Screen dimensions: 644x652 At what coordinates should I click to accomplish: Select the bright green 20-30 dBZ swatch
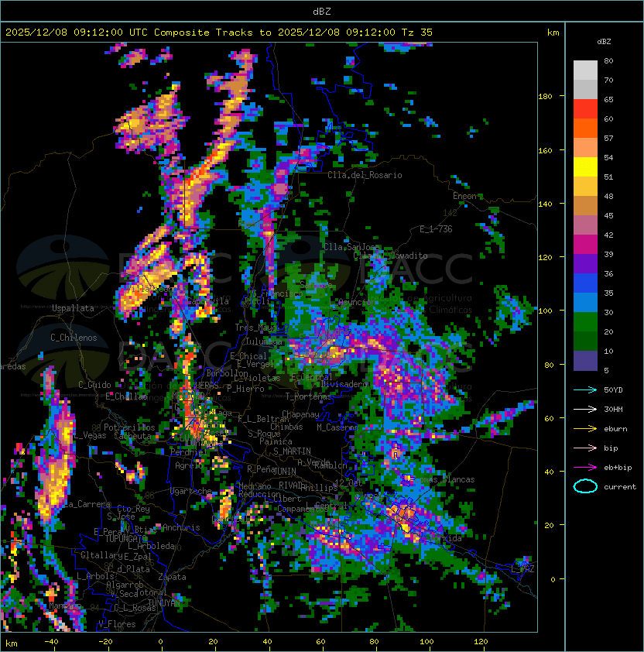click(x=585, y=322)
